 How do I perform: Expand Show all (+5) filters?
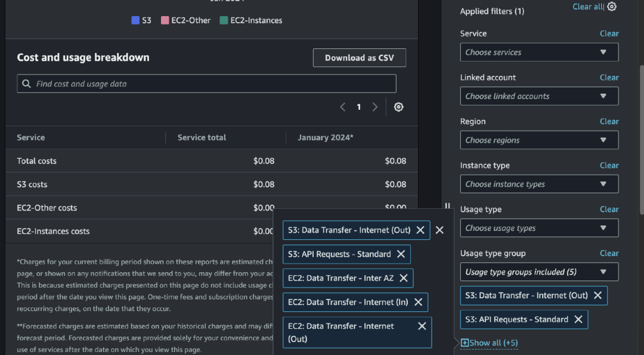tap(489, 342)
